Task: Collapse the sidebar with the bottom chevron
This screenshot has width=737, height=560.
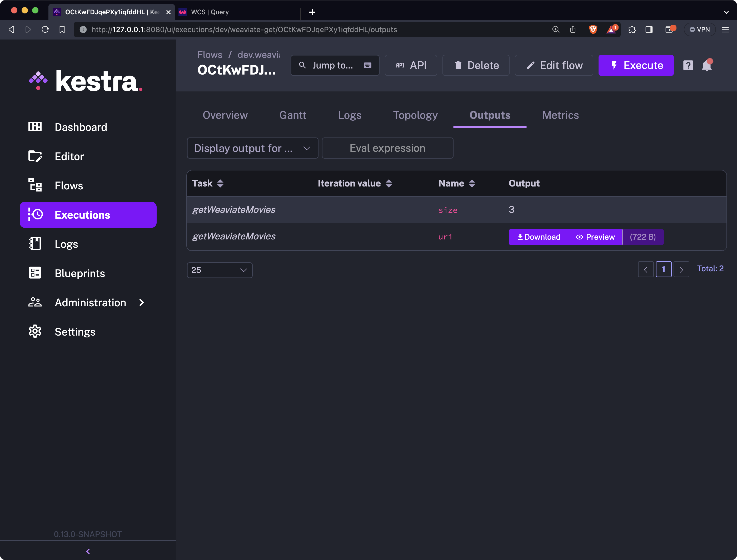Action: [88, 551]
